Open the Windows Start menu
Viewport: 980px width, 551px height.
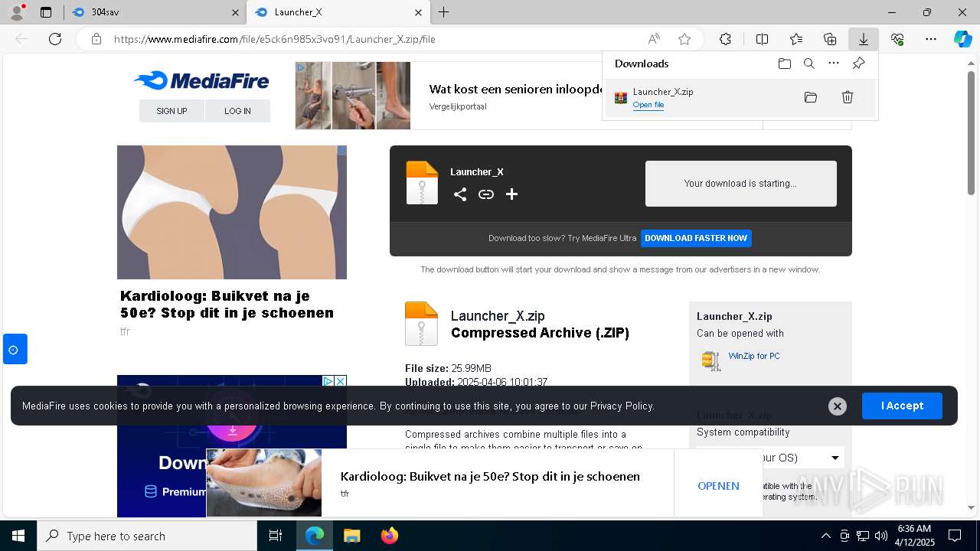point(18,536)
